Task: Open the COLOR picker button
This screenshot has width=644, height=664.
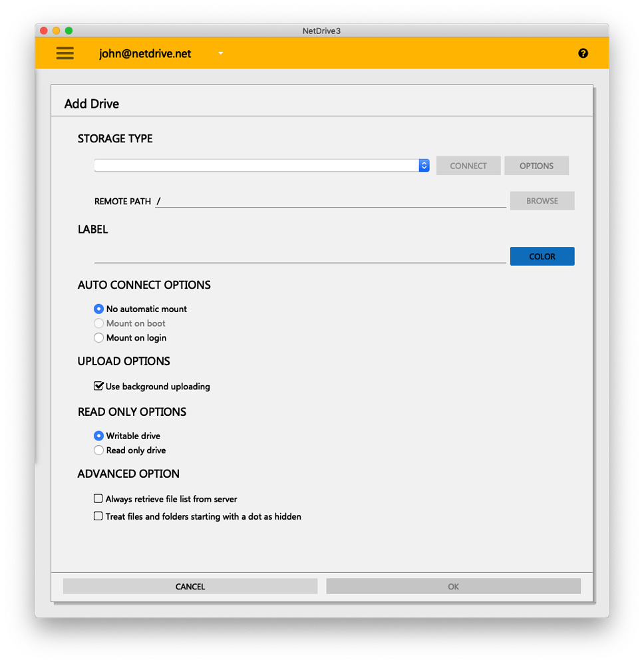Action: (542, 256)
